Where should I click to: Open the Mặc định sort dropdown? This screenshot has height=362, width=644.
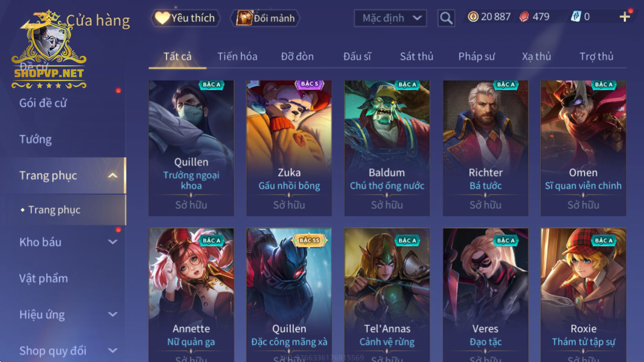(390, 18)
